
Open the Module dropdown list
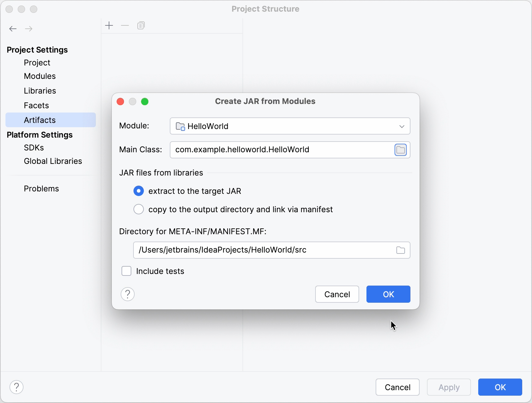click(402, 126)
